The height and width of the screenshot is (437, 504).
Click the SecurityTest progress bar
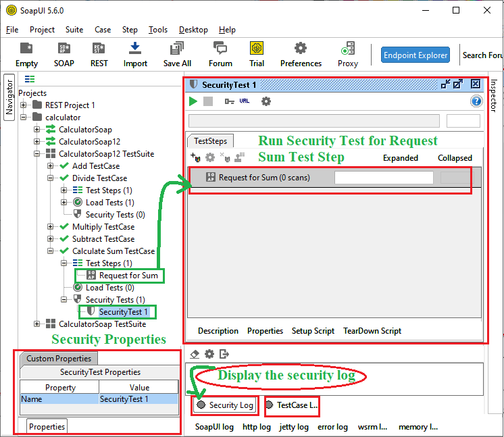point(313,121)
